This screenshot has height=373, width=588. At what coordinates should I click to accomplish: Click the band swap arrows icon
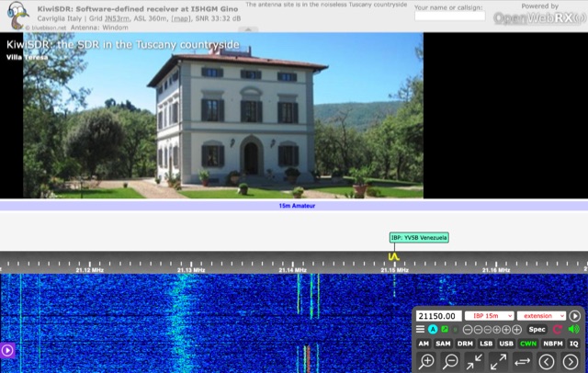pyautogui.click(x=523, y=362)
